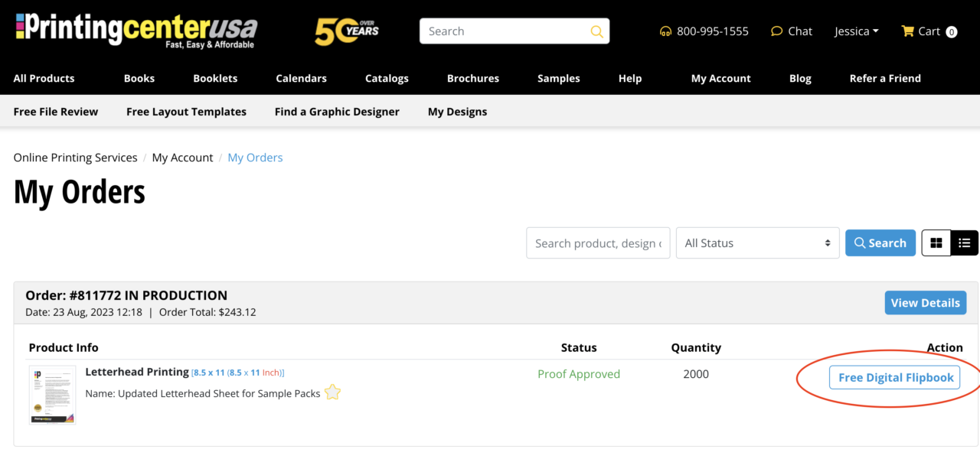The width and height of the screenshot is (980, 459).
Task: Click the Free Digital Flipbook button
Action: [x=894, y=377]
